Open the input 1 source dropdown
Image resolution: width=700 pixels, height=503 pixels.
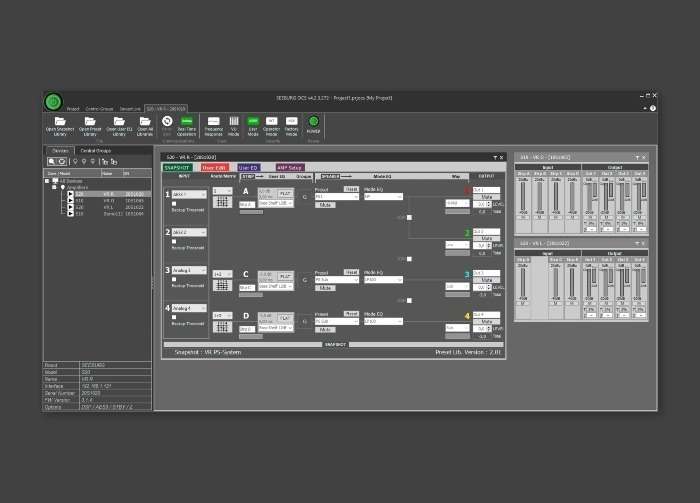point(188,194)
